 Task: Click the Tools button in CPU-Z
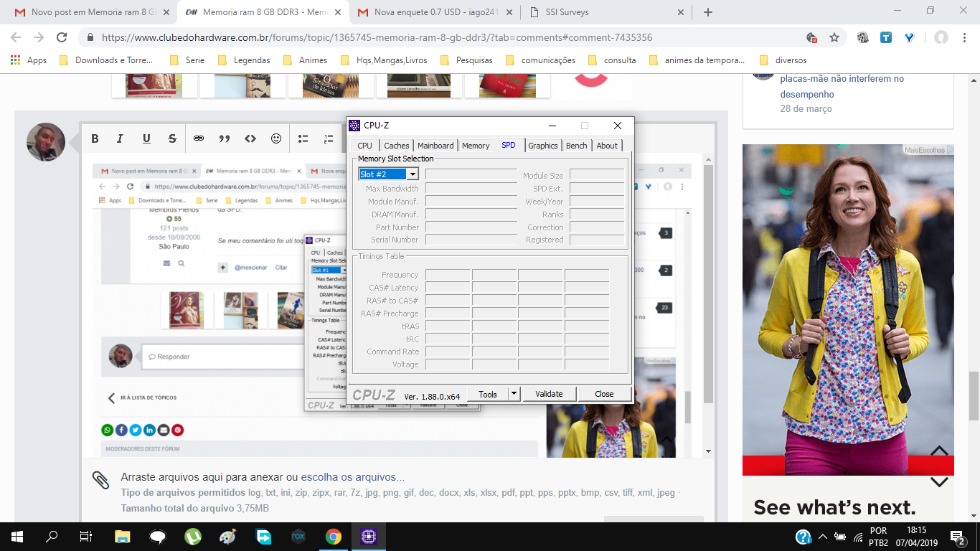[488, 394]
